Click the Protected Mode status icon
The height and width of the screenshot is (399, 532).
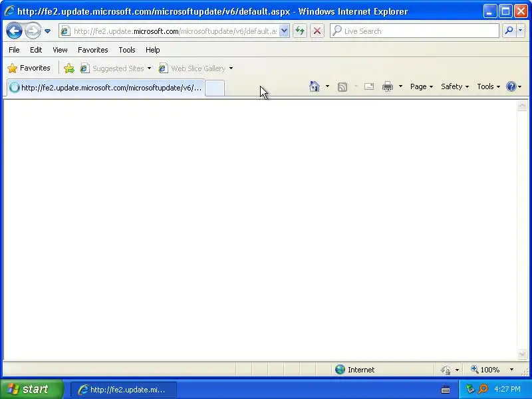coord(446,370)
